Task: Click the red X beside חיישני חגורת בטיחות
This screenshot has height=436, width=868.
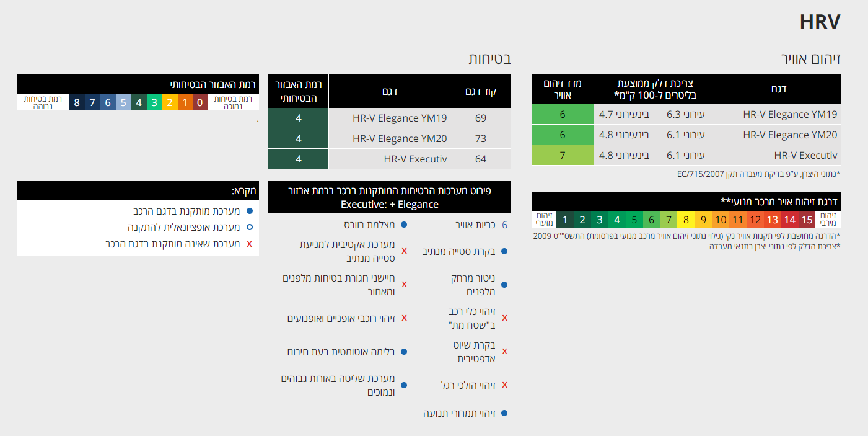Action: 404,284
